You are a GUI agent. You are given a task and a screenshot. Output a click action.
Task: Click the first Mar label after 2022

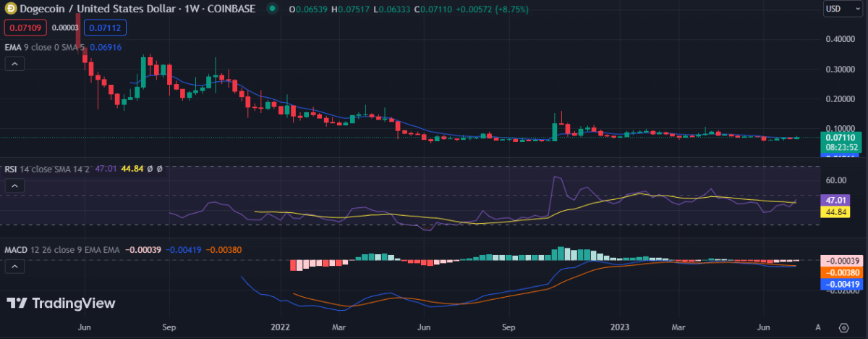[340, 327]
